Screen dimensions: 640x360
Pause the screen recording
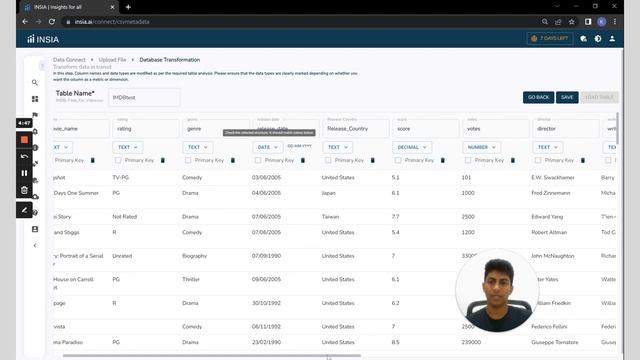[24, 173]
